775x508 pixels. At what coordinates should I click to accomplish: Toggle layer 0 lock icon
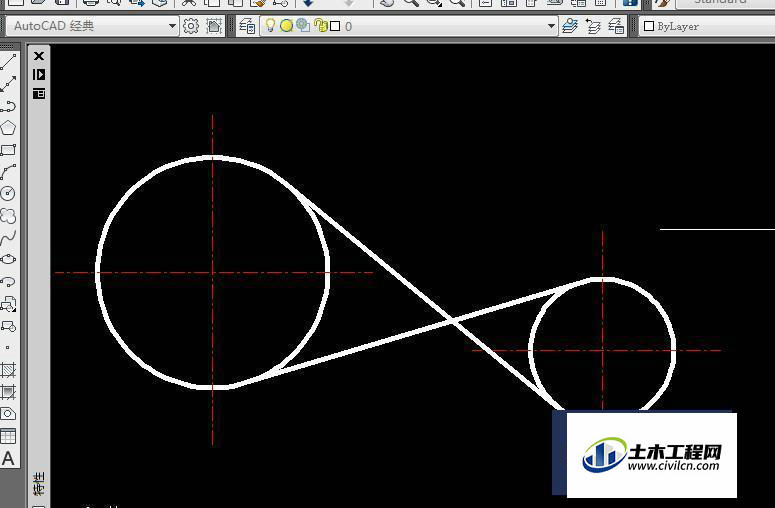321,25
